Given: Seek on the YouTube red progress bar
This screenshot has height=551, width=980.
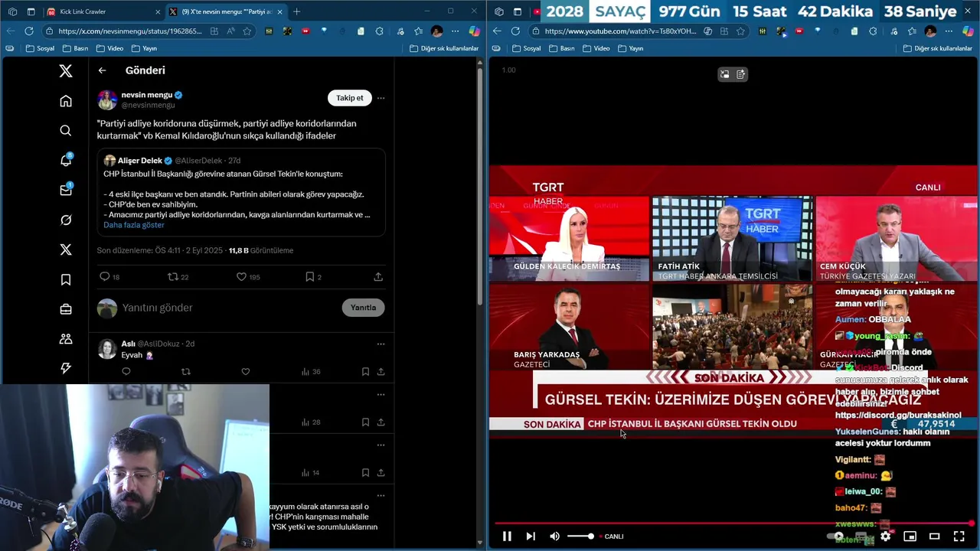Looking at the screenshot, I should 733,523.
